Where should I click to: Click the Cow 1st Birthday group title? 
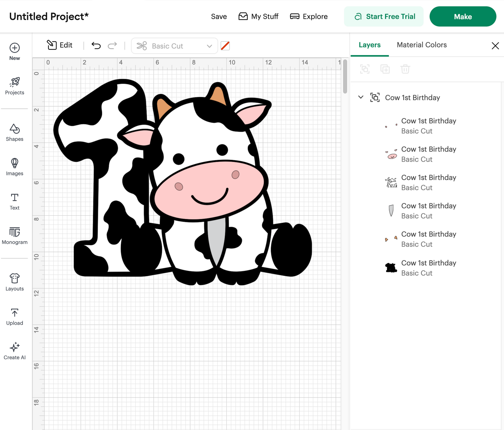click(412, 98)
